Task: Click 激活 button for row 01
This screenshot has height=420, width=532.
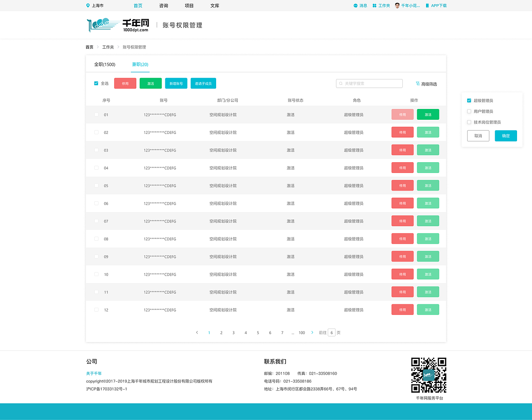Action: (428, 114)
